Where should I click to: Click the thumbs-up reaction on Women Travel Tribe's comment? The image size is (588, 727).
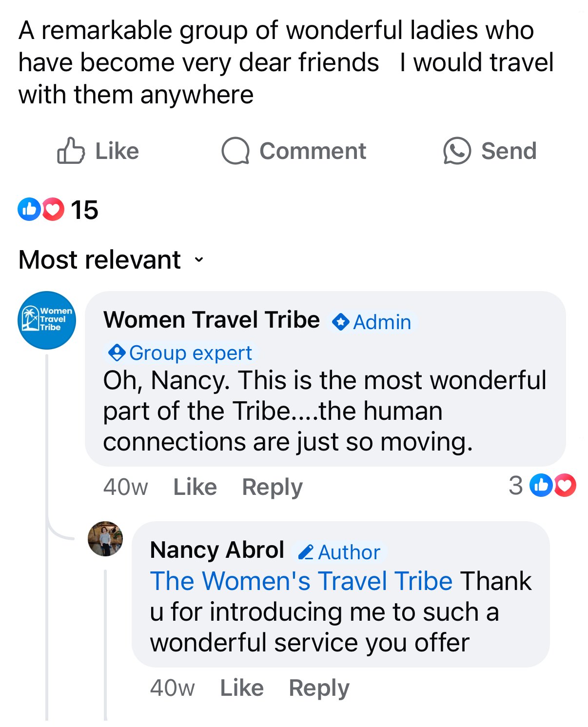[541, 485]
